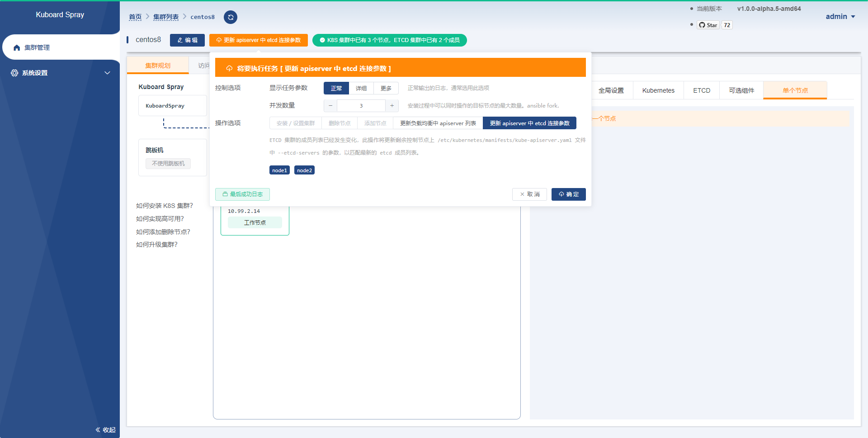
Task: Decrease concurrency with the minus button
Action: tap(330, 106)
